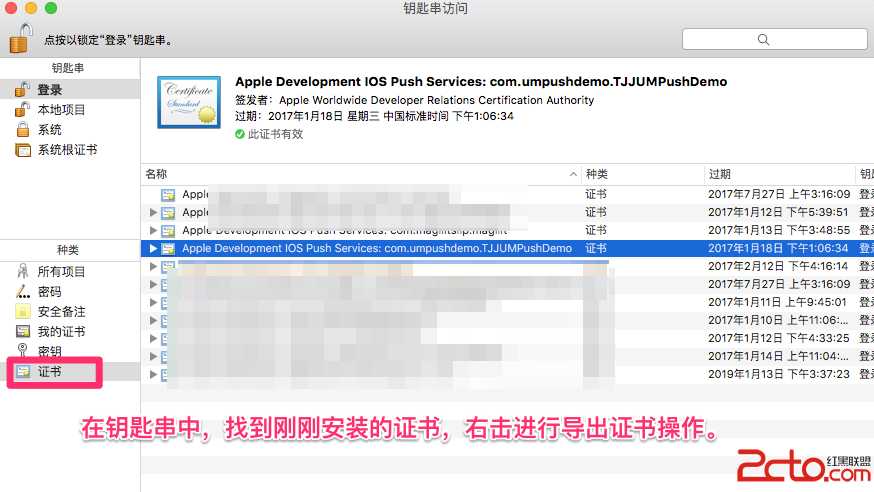Click expiry date 2017年1月18日 下午1:06:34 cell
874x492 pixels.
click(778, 248)
